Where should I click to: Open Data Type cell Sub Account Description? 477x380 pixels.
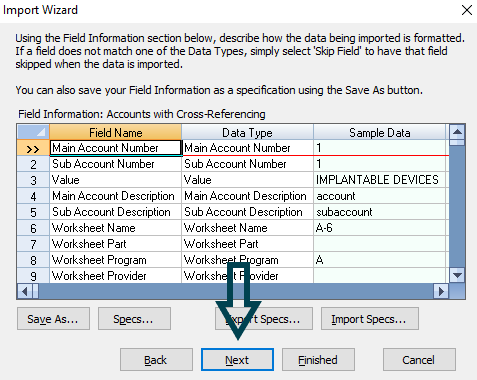tap(247, 212)
